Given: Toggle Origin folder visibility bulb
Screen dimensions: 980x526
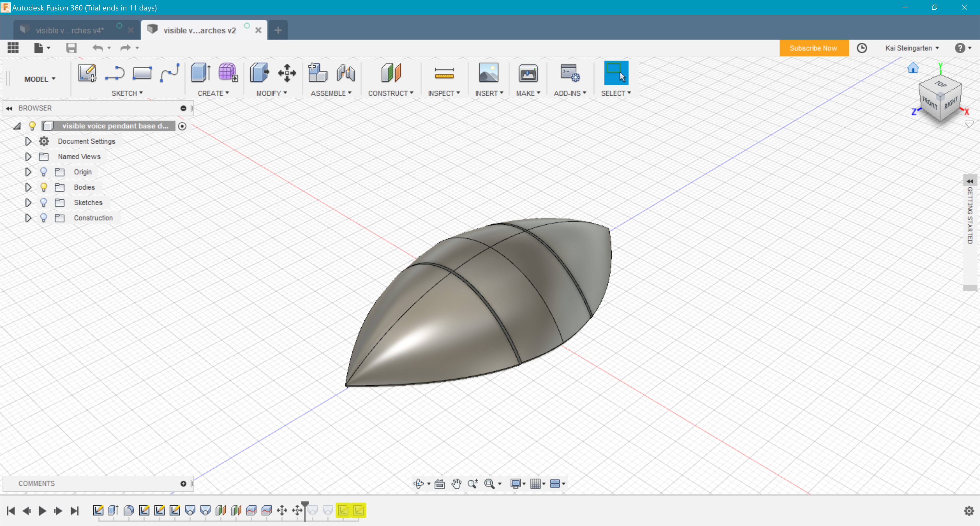Looking at the screenshot, I should coord(43,172).
